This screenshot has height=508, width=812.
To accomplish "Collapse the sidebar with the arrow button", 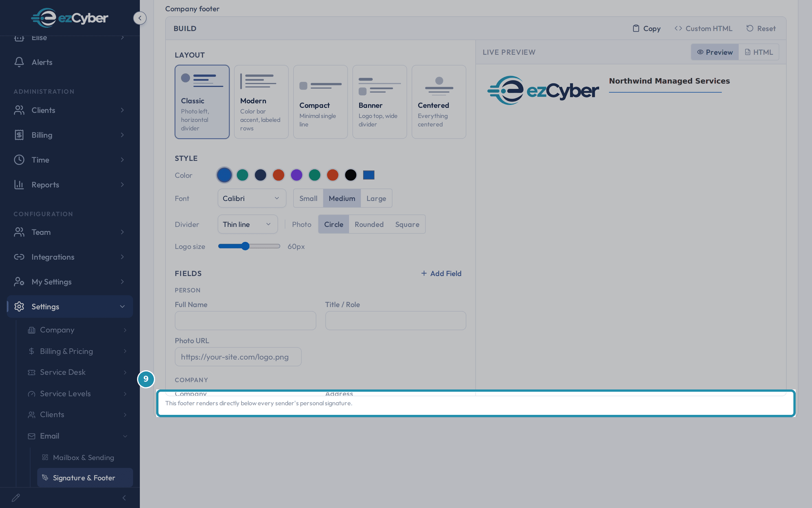I will pyautogui.click(x=140, y=18).
